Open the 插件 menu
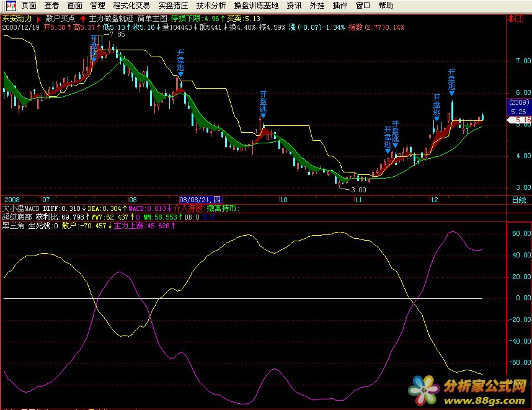This screenshot has width=532, height=410. [340, 6]
